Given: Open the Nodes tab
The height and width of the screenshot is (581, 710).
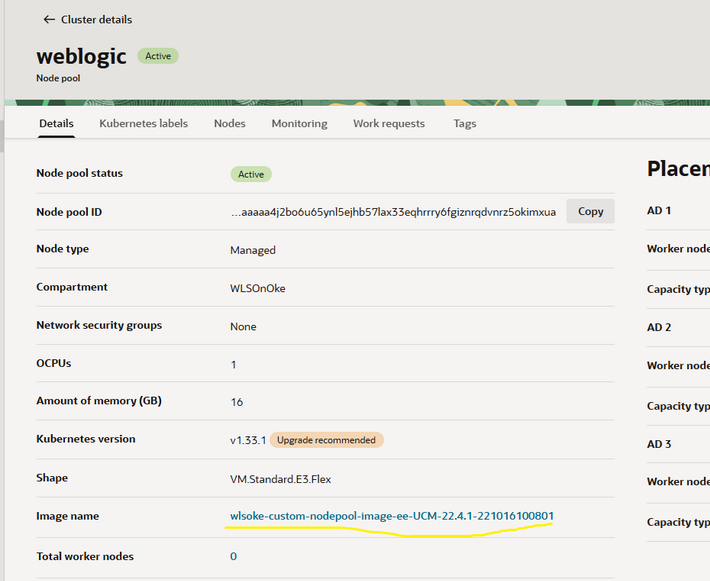Looking at the screenshot, I should click(230, 124).
